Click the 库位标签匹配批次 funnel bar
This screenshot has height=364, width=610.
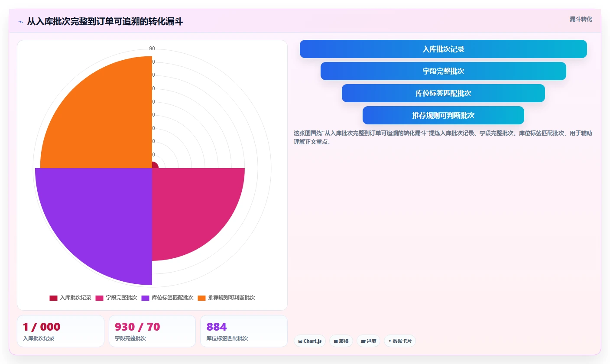click(x=443, y=93)
